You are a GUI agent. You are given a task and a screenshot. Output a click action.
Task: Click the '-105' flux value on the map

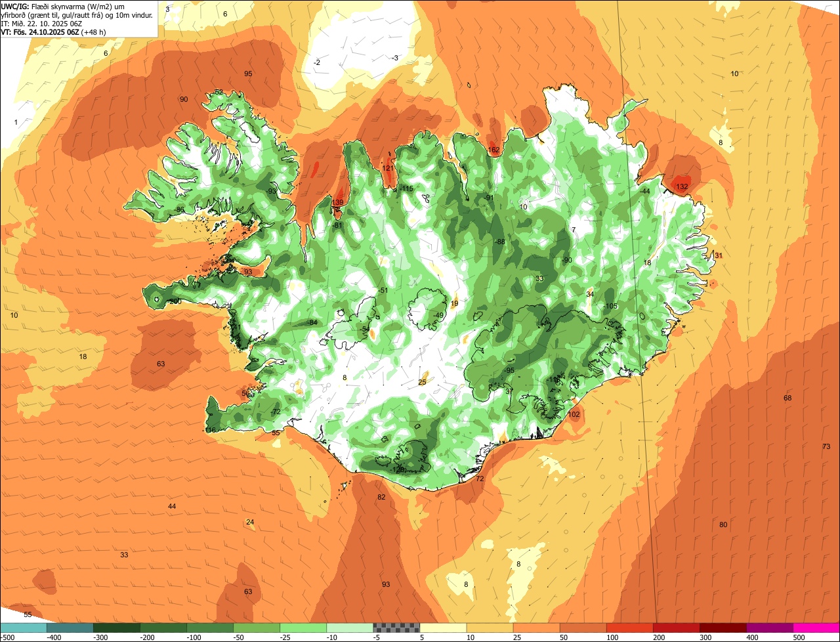pyautogui.click(x=611, y=307)
